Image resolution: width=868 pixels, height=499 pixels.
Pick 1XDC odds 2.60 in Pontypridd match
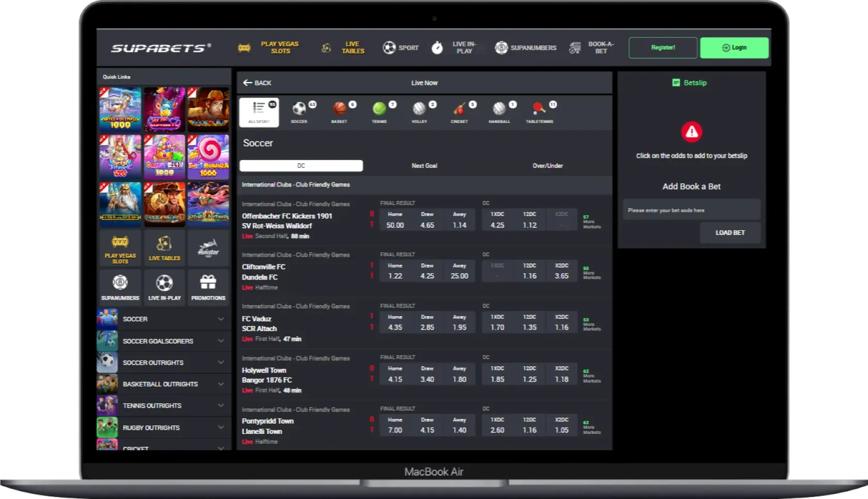pos(497,425)
